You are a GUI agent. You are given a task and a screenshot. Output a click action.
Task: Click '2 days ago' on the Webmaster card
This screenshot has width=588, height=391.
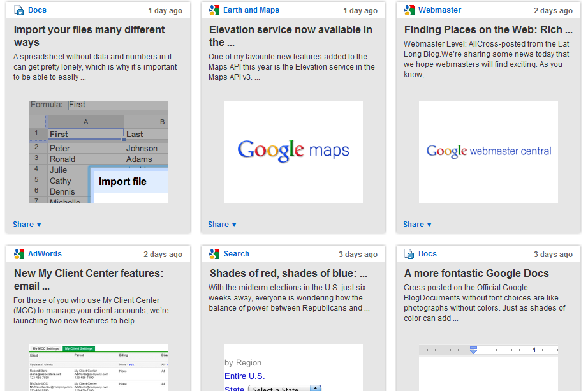(553, 10)
